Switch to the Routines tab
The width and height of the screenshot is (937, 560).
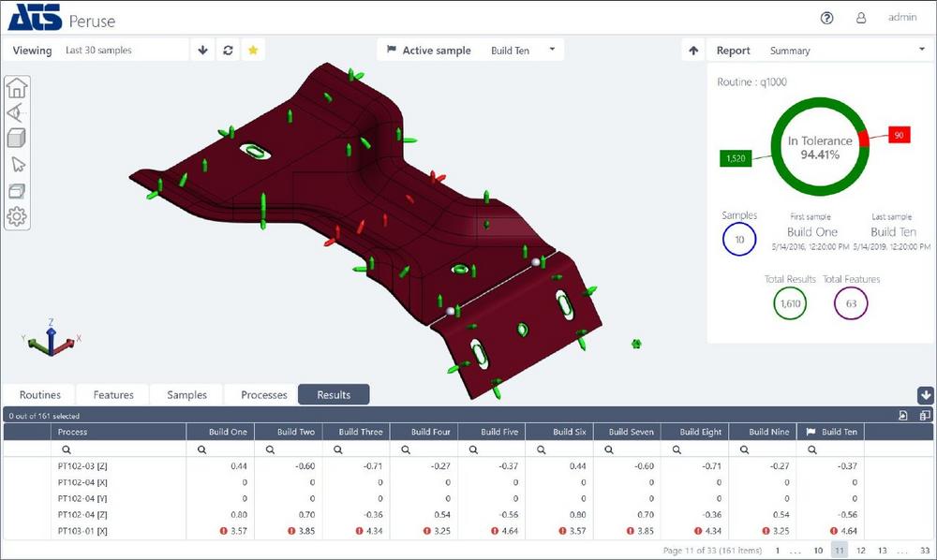(x=40, y=394)
